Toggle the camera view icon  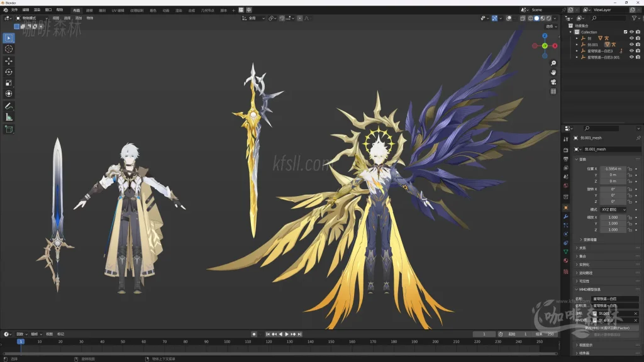(553, 82)
